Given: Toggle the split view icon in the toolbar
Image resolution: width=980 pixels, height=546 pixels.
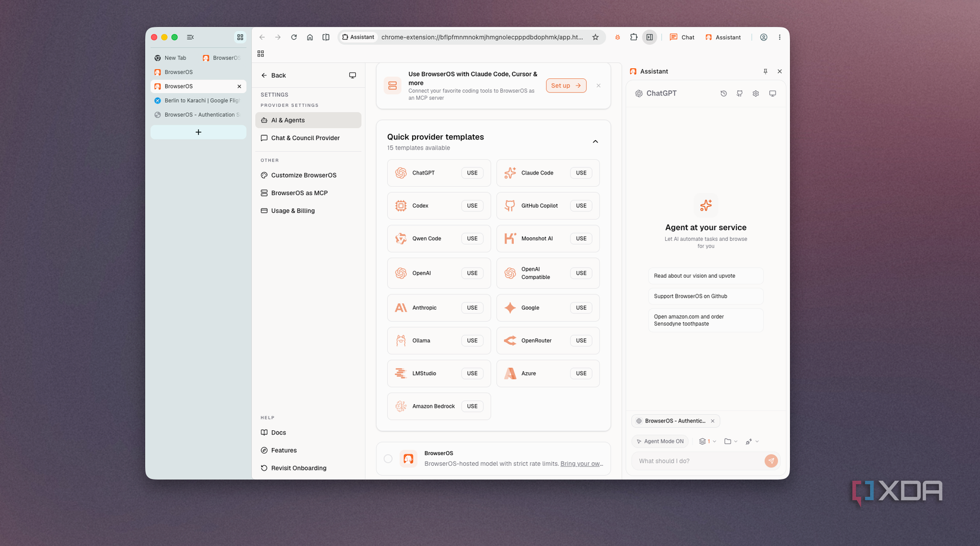Looking at the screenshot, I should point(326,37).
